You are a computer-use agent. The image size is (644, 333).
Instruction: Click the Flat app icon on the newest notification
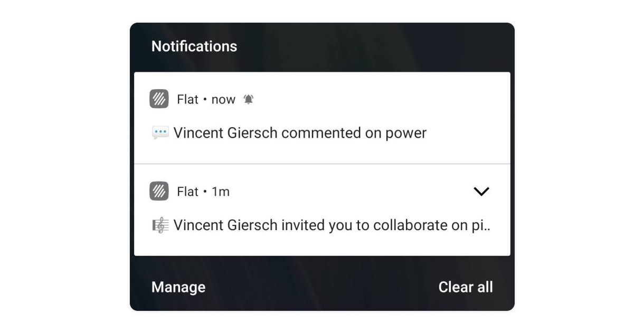(x=159, y=99)
